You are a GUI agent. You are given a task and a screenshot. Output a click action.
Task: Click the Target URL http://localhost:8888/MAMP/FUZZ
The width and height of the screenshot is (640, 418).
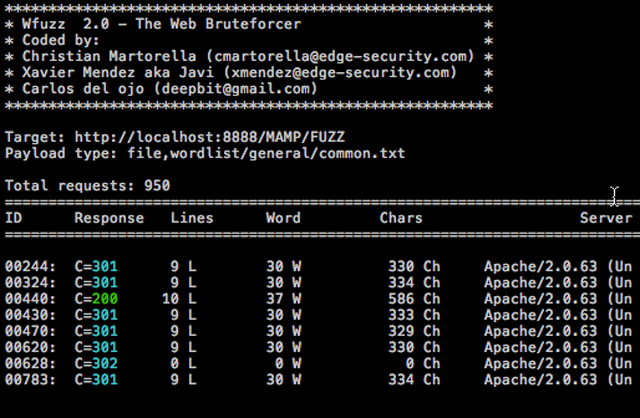209,137
